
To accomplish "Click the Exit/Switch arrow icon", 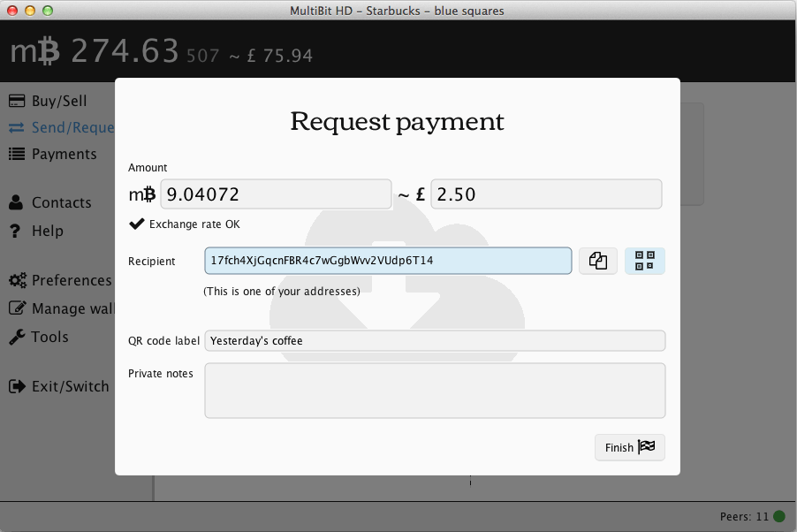I will [x=17, y=386].
